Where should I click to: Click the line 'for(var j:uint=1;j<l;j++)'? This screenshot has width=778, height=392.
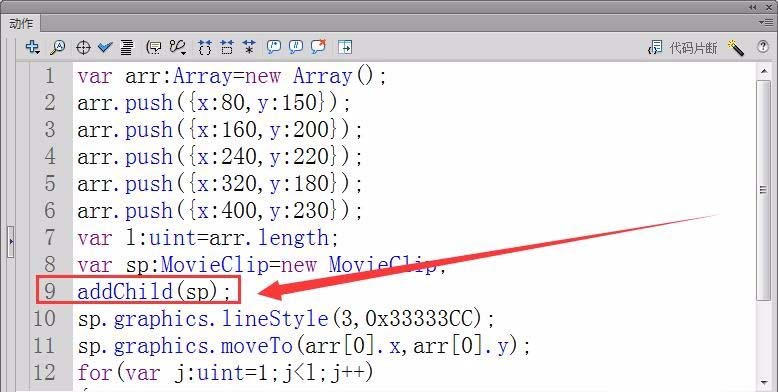tap(225, 372)
